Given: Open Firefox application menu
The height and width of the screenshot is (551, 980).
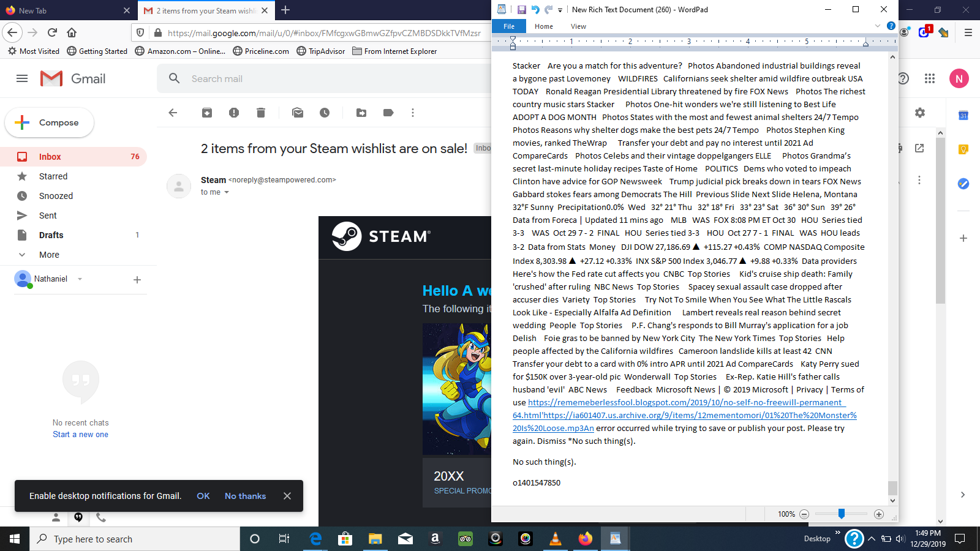Looking at the screenshot, I should coord(968,32).
